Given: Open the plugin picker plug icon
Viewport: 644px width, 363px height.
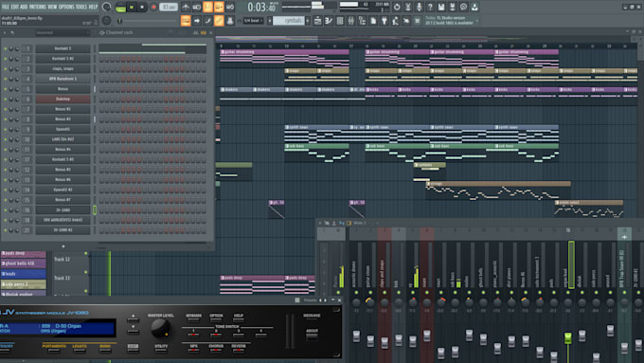Looking at the screenshot, I should click(x=385, y=21).
